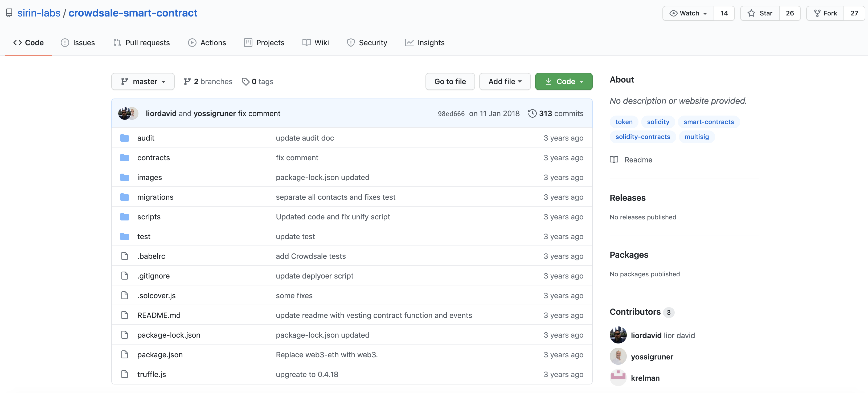Image resolution: width=868 pixels, height=393 pixels.
Task: Click the tag icon beside 0 tags
Action: coord(245,81)
